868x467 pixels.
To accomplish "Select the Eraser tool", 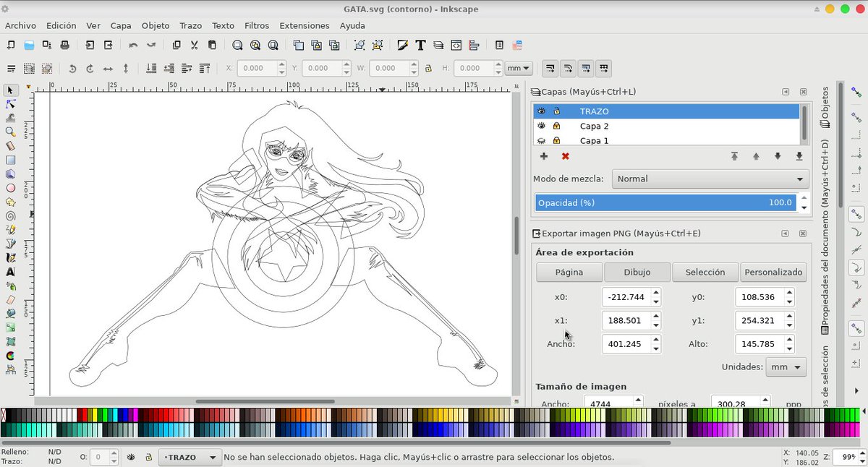I will 11,299.
